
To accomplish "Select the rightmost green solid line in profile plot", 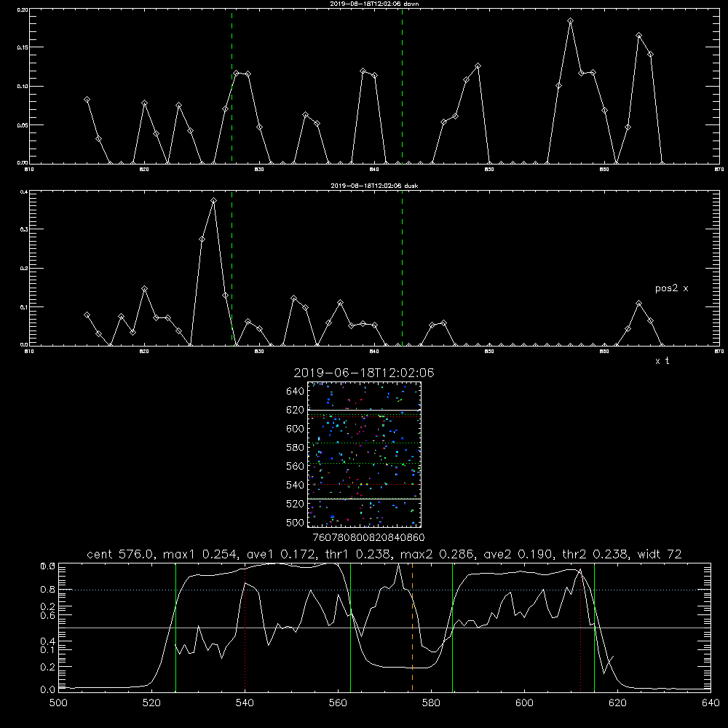I will (594, 627).
